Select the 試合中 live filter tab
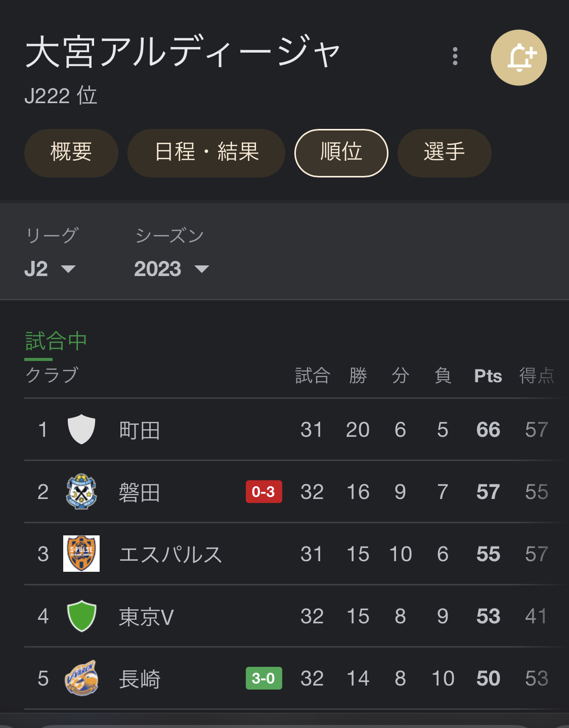 click(x=56, y=342)
